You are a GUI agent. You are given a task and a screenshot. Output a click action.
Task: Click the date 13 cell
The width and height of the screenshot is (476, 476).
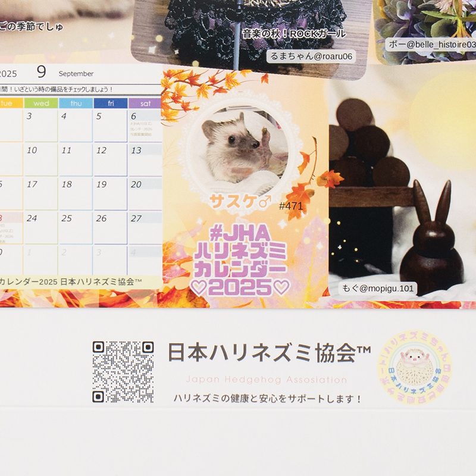(x=145, y=159)
